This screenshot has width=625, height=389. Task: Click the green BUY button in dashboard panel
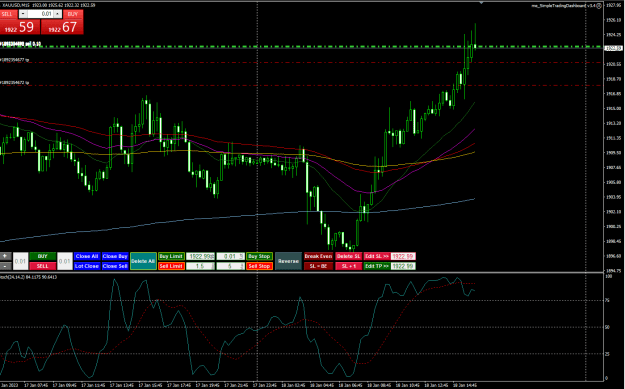tap(42, 256)
